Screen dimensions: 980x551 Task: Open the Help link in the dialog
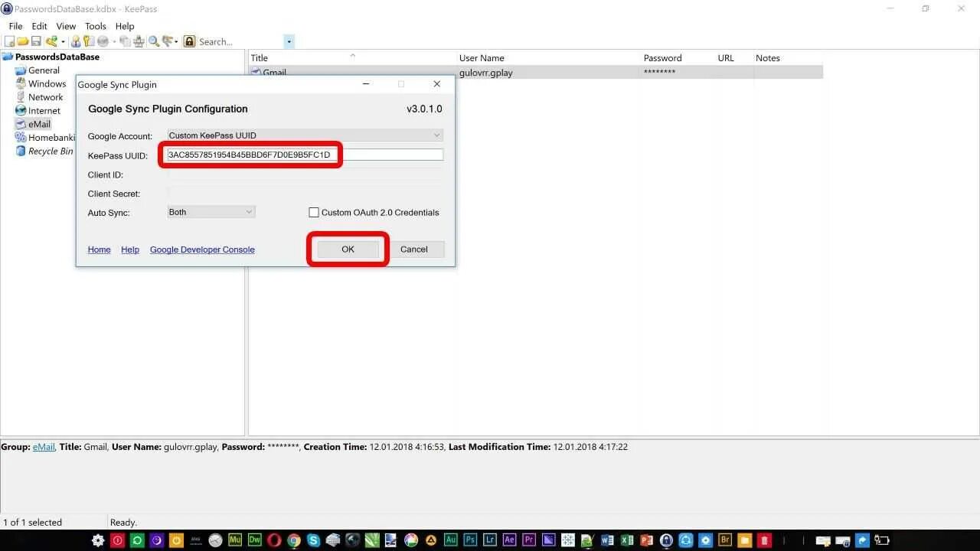(130, 249)
